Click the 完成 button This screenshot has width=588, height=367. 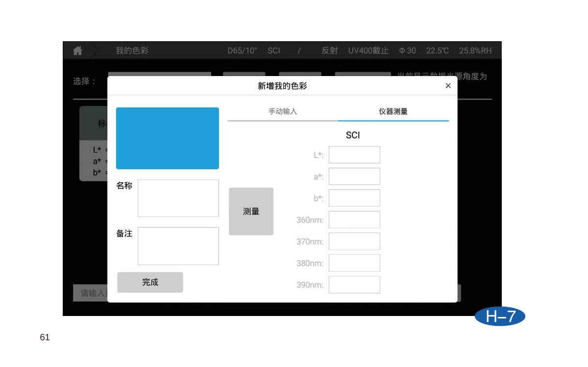[x=150, y=282]
